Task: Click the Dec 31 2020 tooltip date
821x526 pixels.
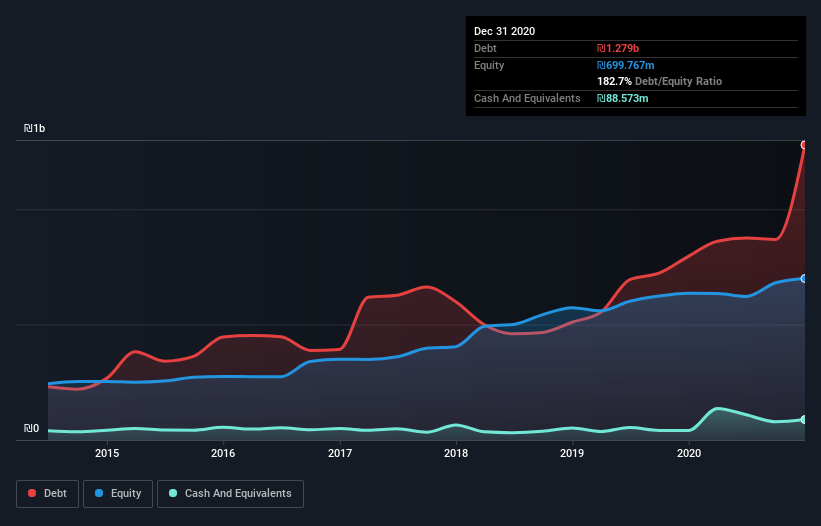Action: [504, 31]
